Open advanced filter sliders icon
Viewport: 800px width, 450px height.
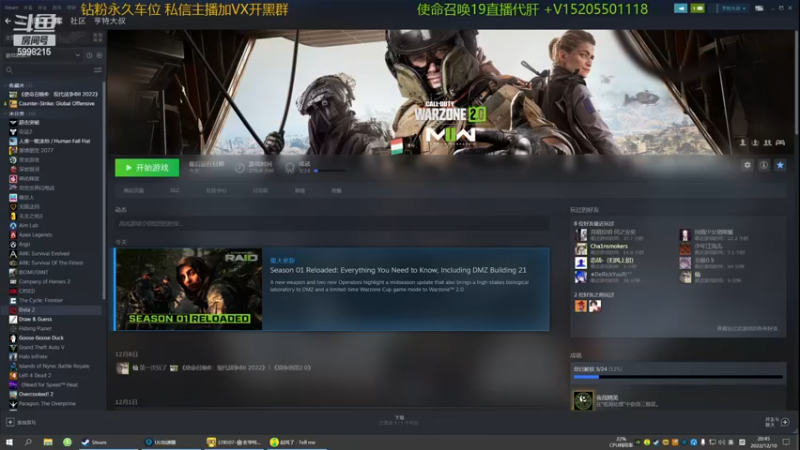click(97, 70)
